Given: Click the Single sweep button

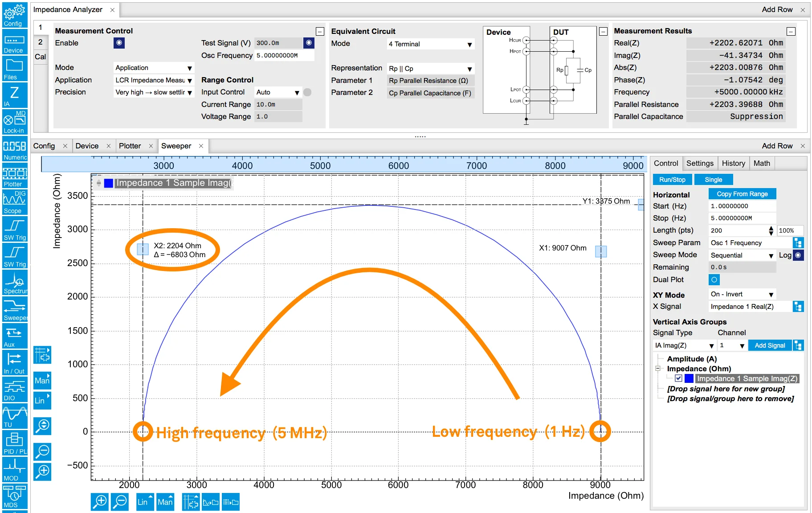Looking at the screenshot, I should point(713,180).
